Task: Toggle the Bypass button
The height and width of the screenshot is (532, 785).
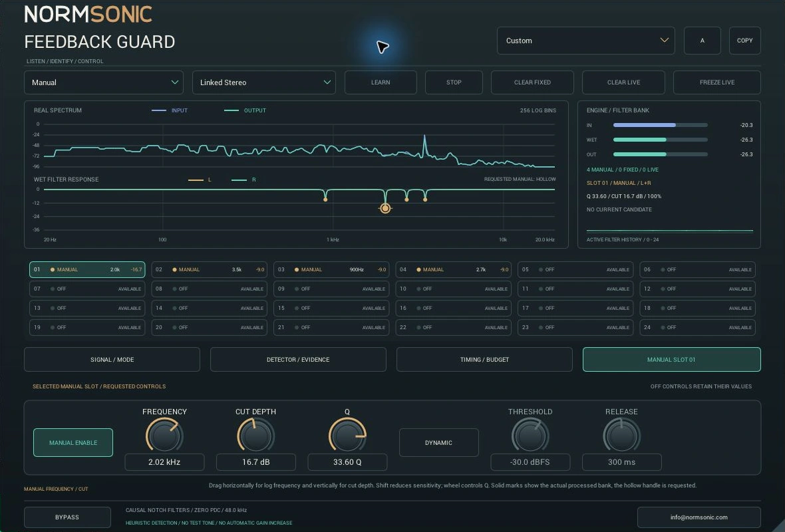Action: click(67, 517)
